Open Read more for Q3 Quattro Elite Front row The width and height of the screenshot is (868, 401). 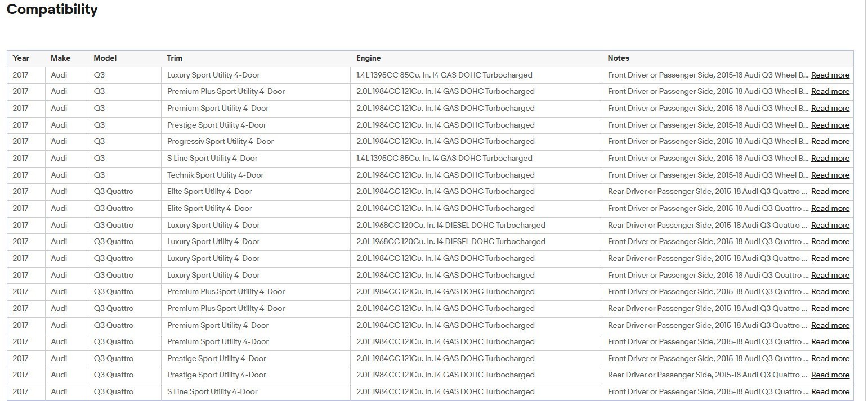(x=830, y=208)
